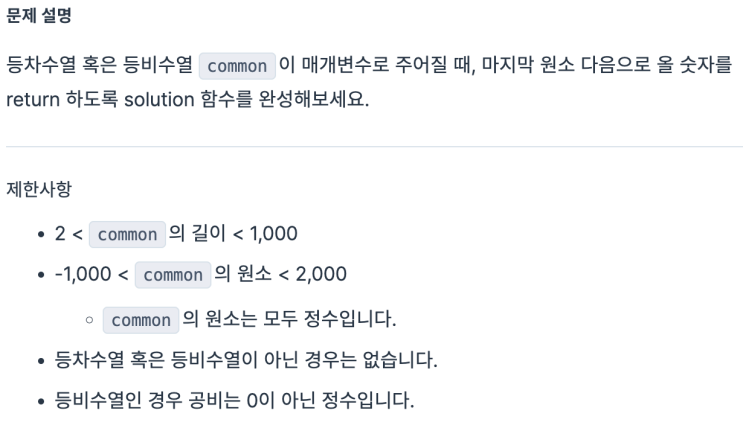
Task: Click the text "의 원소는 모두 정수입니다."
Action: pyautogui.click(x=290, y=321)
